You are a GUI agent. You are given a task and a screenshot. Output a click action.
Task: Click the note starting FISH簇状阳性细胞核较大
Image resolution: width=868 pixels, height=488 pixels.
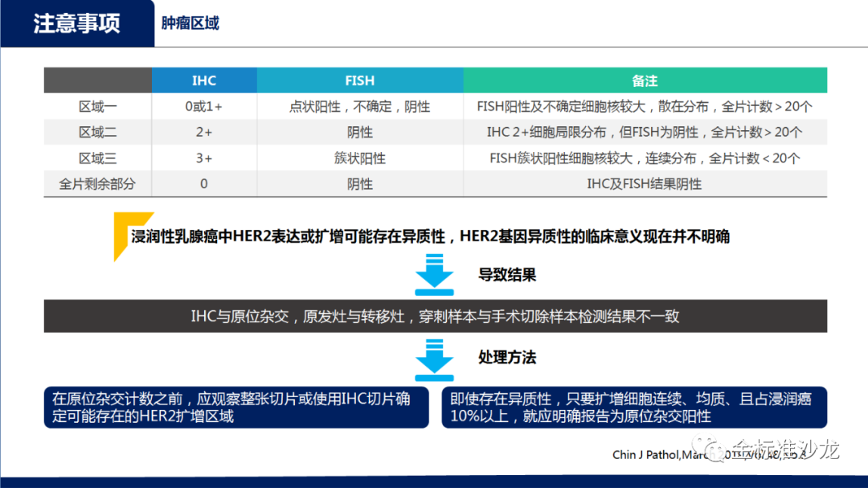[645, 158]
